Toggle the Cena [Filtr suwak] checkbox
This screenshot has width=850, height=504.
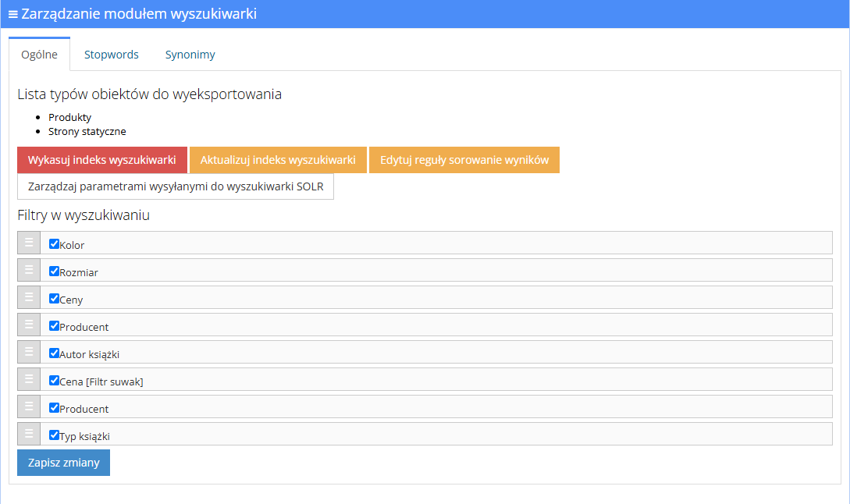54,381
